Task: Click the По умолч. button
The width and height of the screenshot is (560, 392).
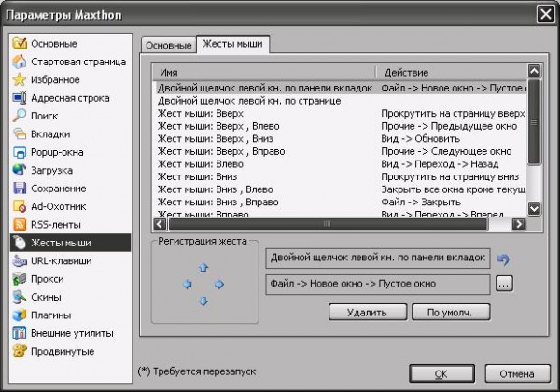Action: 451,313
